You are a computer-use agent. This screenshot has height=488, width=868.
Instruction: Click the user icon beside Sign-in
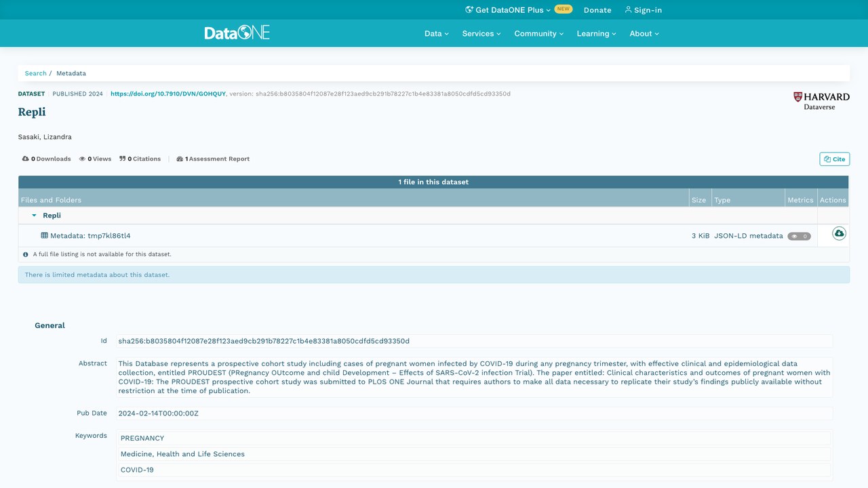coord(628,9)
